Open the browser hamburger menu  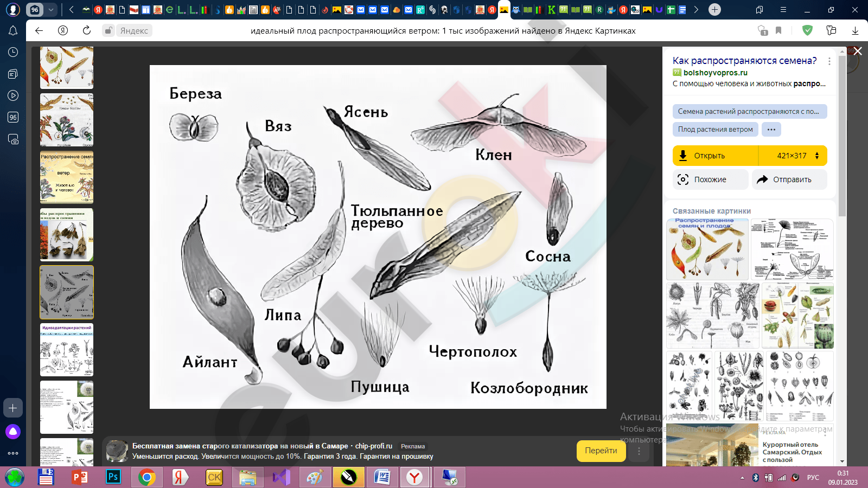783,10
